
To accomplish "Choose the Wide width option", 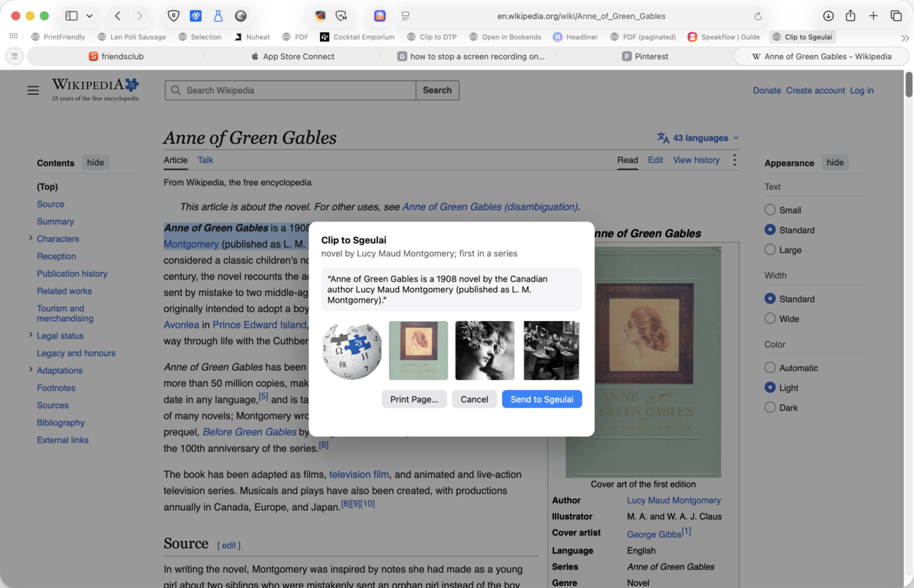I will click(770, 318).
